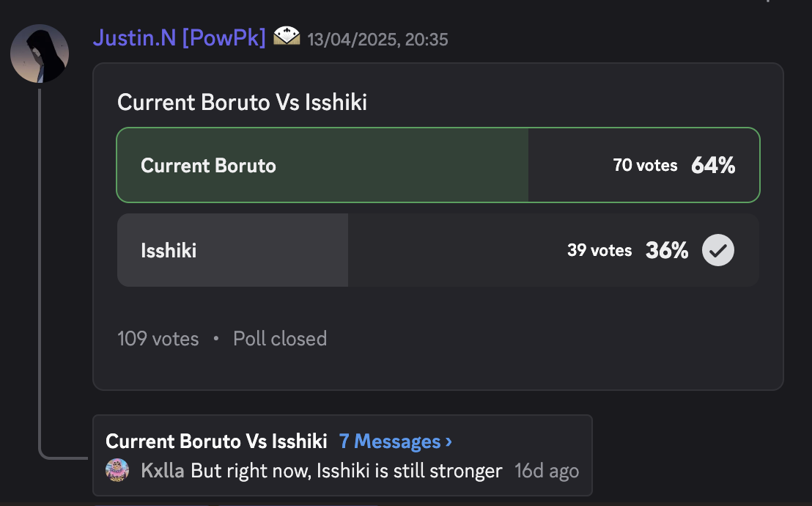Select the Current Boruto poll option
The height and width of the screenshot is (506, 812).
[x=208, y=166]
